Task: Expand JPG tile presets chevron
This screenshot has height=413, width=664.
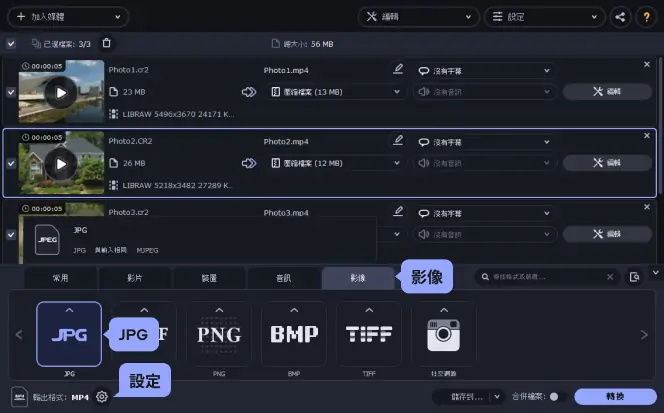Action: coord(69,310)
